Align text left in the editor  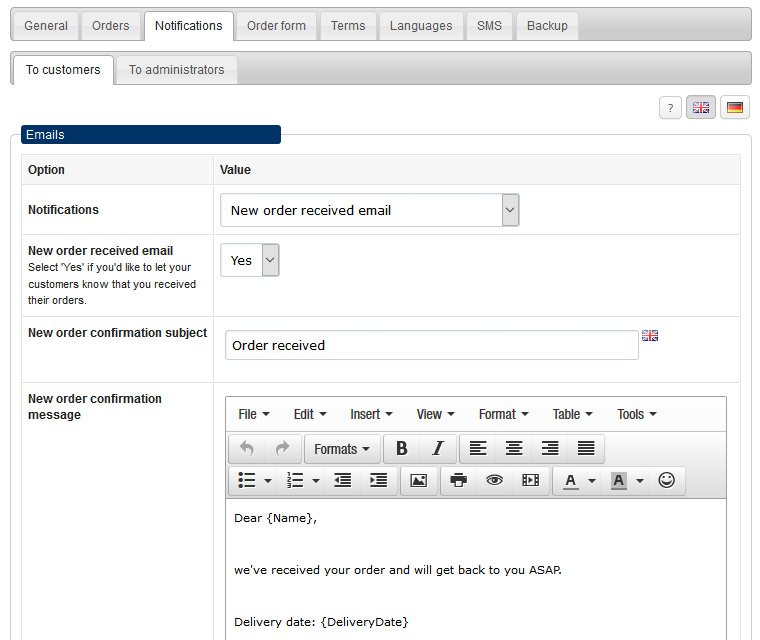coord(478,448)
